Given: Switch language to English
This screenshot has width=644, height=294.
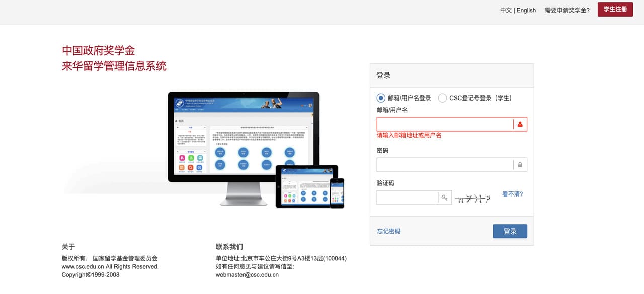Looking at the screenshot, I should [x=526, y=10].
